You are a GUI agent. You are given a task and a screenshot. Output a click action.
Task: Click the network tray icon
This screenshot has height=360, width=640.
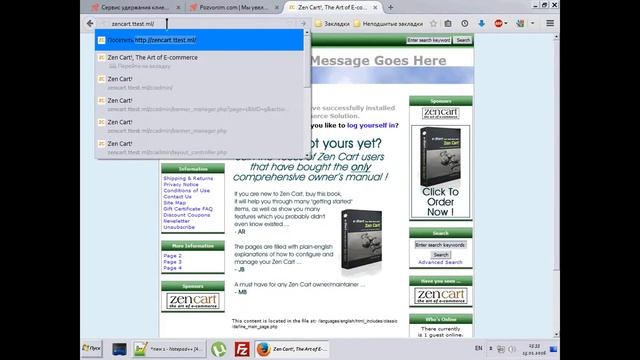501,349
